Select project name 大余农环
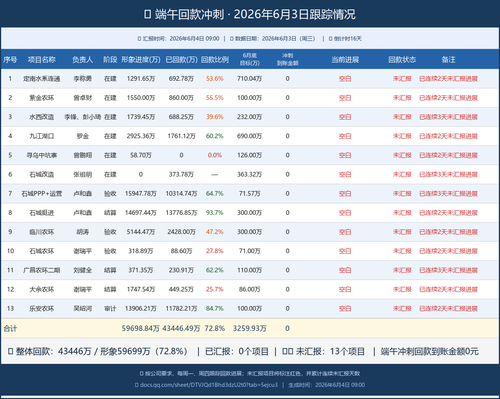 click(42, 289)
